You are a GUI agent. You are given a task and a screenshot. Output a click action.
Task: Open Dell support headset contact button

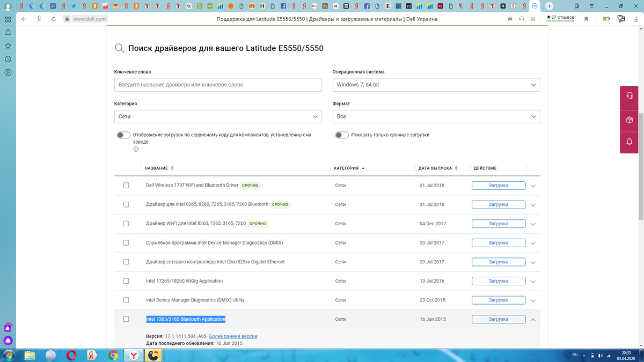click(629, 95)
